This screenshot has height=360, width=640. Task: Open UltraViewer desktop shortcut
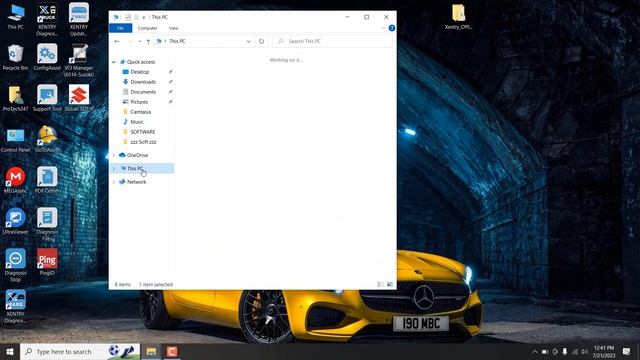pos(15,221)
